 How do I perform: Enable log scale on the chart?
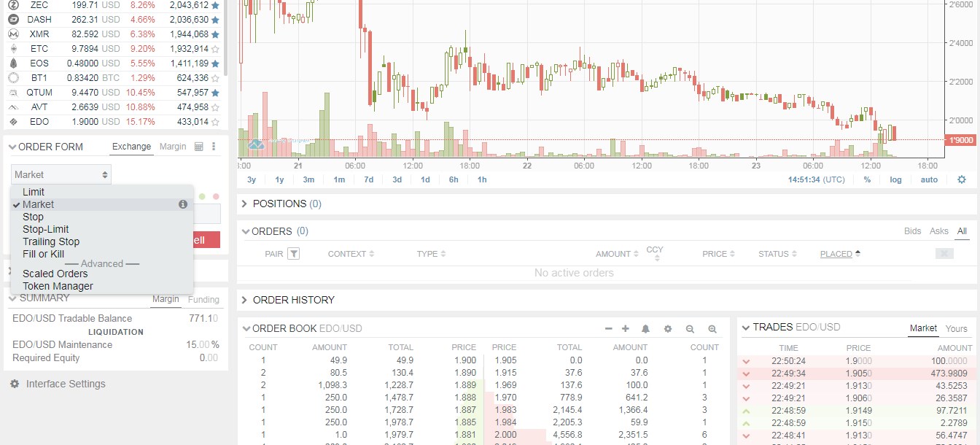click(x=895, y=179)
